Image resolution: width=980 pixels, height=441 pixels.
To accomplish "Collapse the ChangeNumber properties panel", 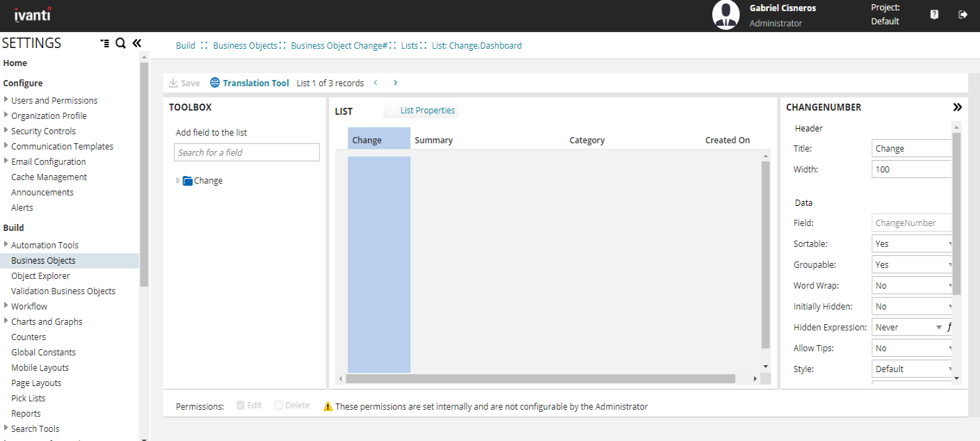I will (x=957, y=107).
